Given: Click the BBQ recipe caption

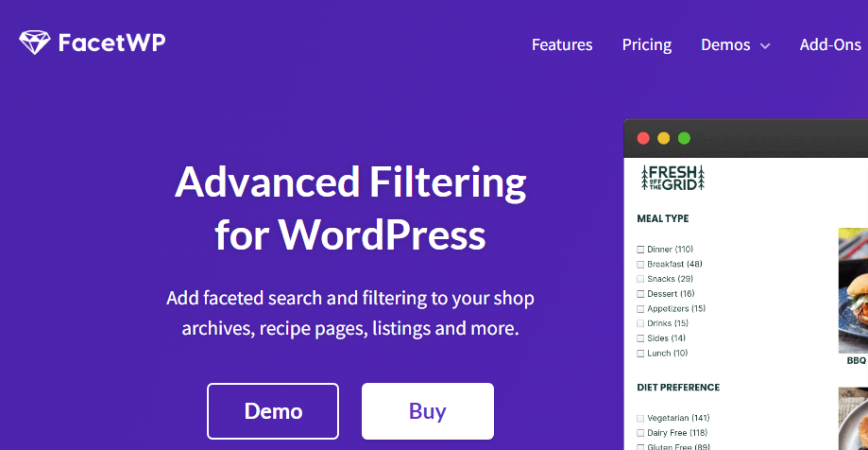Looking at the screenshot, I should coord(857,361).
